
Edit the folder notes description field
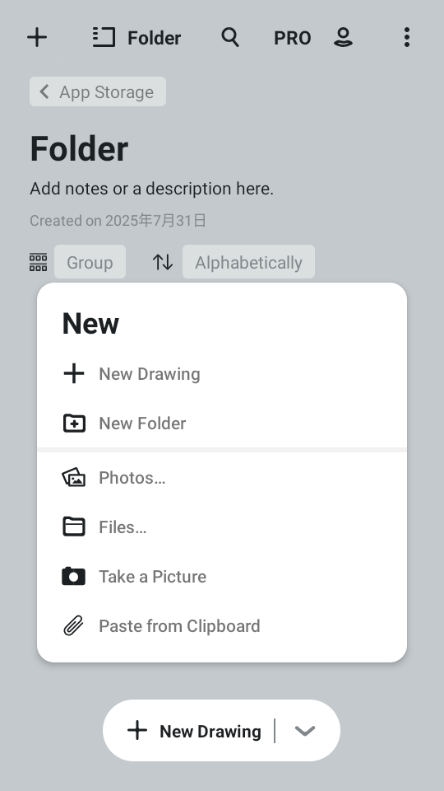[x=151, y=189]
